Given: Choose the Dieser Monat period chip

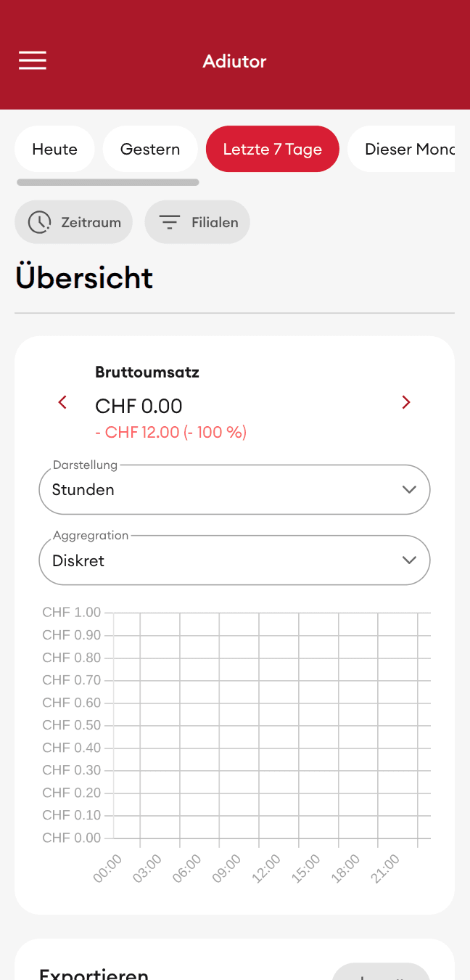Looking at the screenshot, I should click(x=411, y=149).
